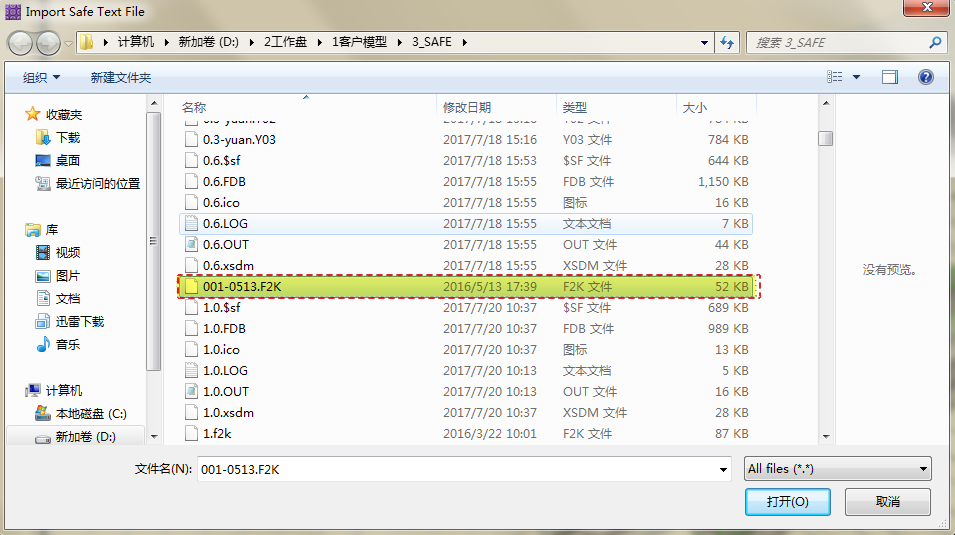The width and height of the screenshot is (955, 535).
Task: Select 本地磁盘 (C:) drive
Action: (90, 413)
